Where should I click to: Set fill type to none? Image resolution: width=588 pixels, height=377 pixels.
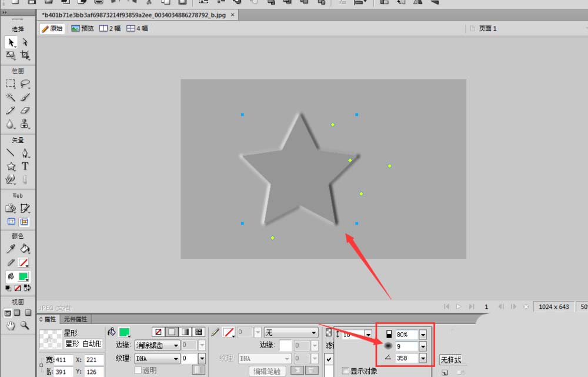pos(159,332)
